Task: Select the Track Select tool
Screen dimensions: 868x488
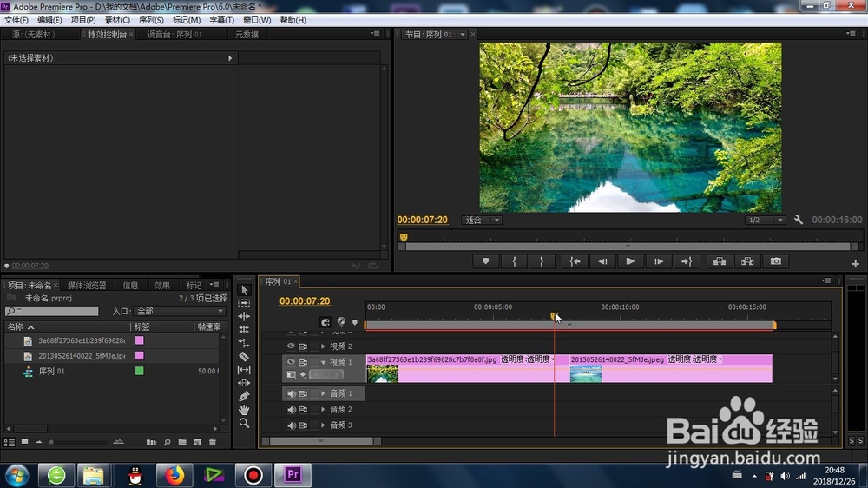Action: tap(244, 303)
